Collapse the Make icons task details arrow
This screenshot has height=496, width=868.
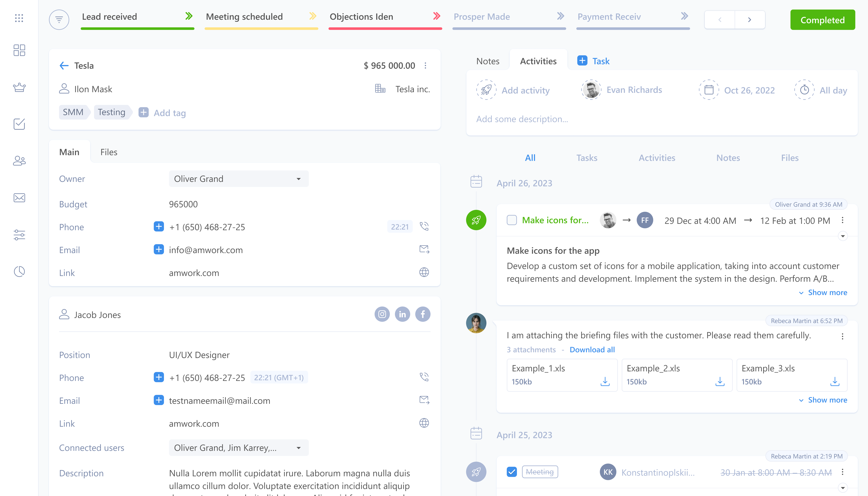click(x=842, y=236)
